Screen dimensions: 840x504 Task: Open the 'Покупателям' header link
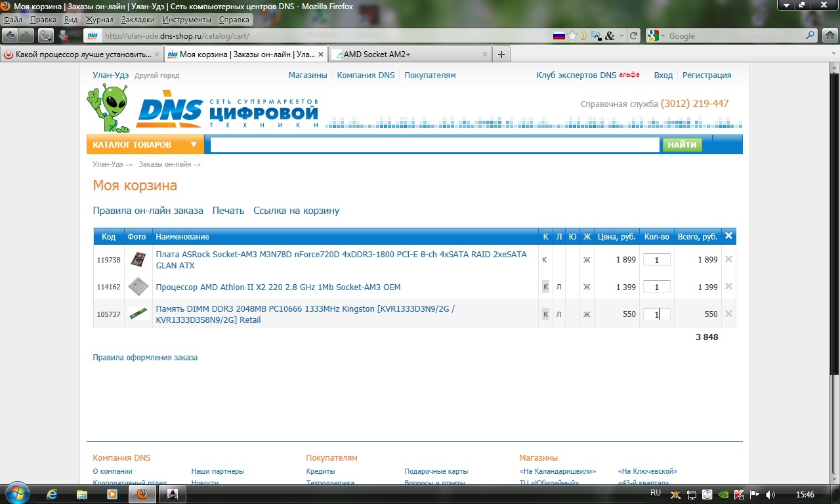tap(430, 75)
